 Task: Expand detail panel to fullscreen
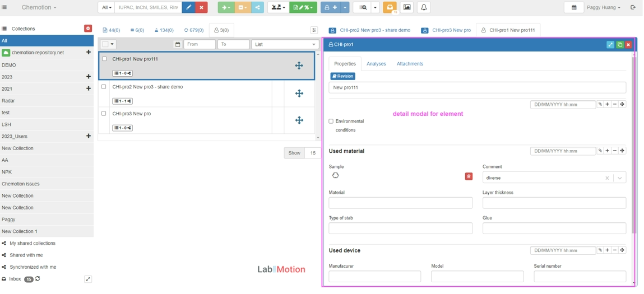(x=610, y=45)
